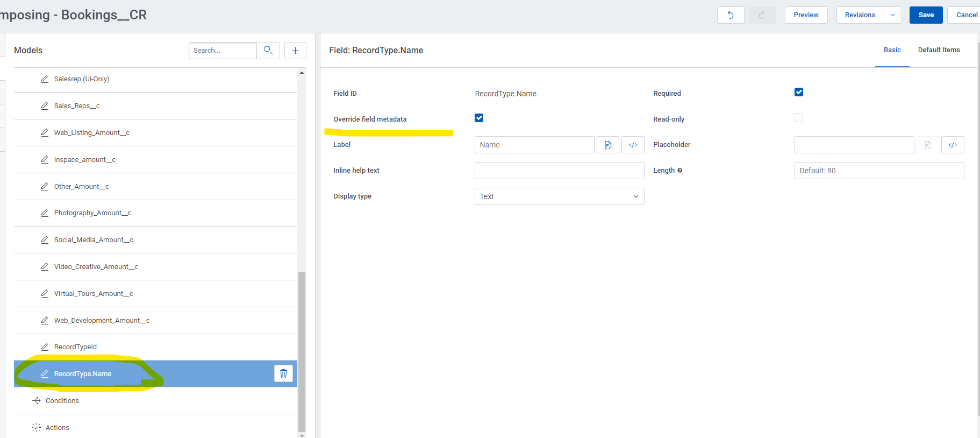980x438 pixels.
Task: Switch to the Basic tab
Action: pyautogui.click(x=892, y=50)
